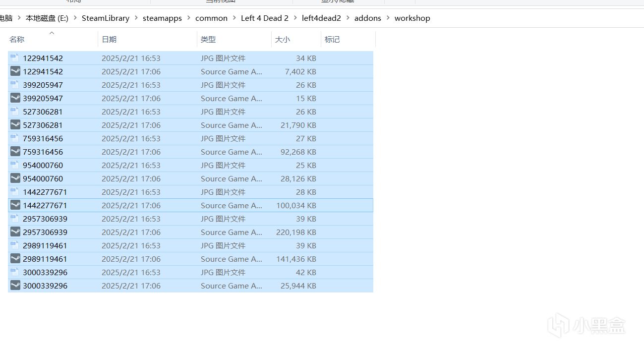This screenshot has width=644, height=347.
Task: Click the 27 KB size value
Action: [306, 138]
